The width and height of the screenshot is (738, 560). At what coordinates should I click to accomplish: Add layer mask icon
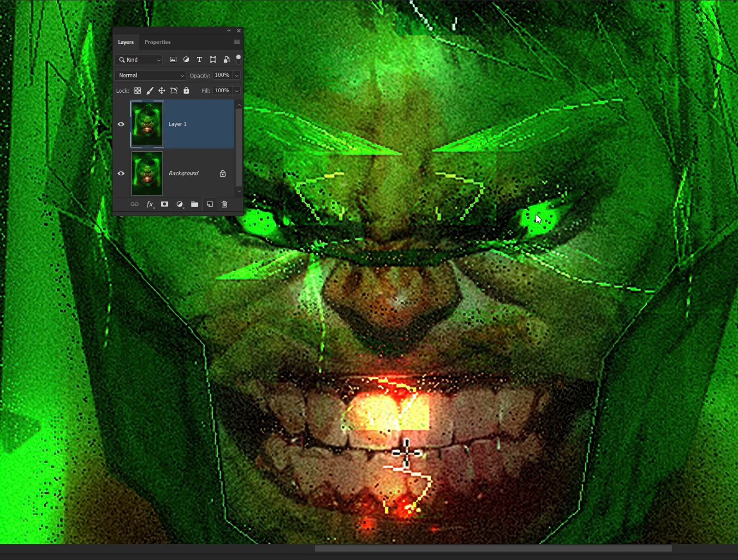[x=165, y=204]
